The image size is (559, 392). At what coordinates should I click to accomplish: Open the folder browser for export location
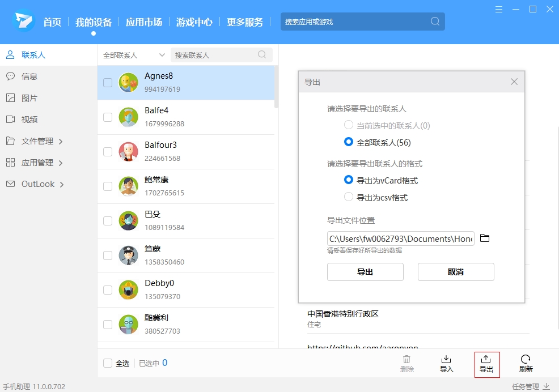click(485, 238)
